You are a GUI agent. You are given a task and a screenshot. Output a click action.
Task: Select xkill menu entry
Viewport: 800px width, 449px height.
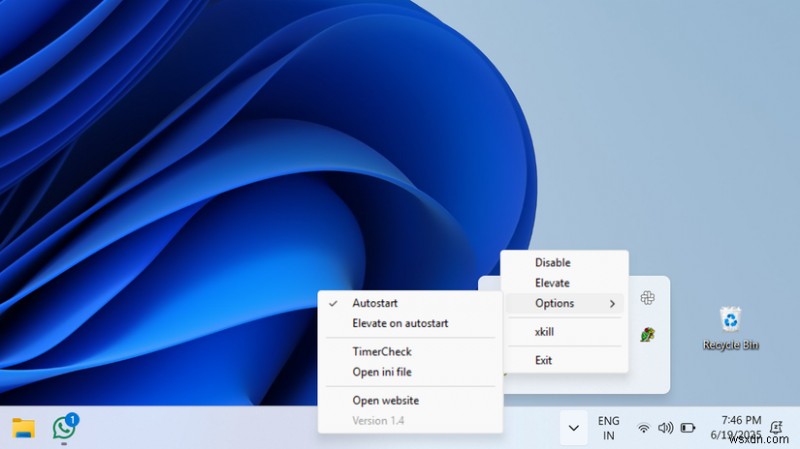point(565,332)
